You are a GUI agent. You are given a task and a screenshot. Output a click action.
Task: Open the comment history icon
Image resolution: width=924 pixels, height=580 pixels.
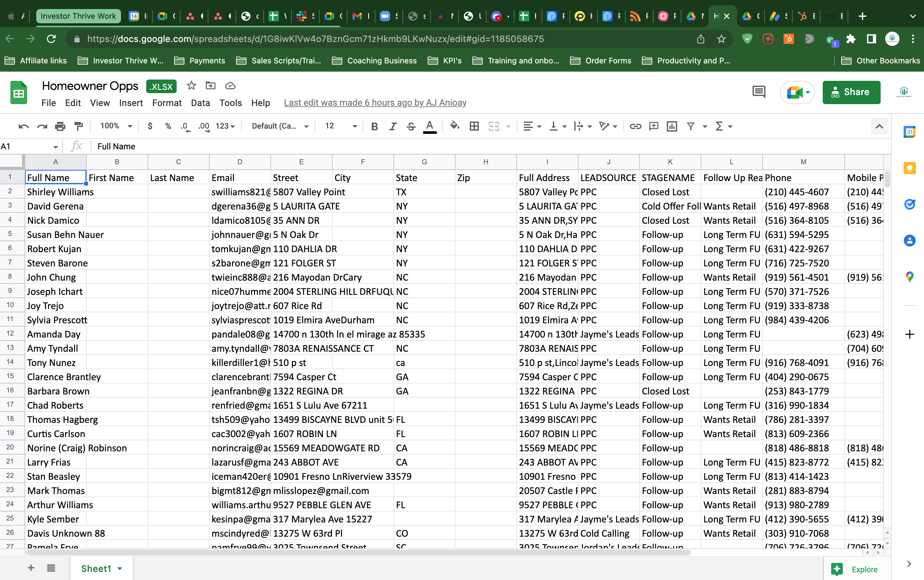[x=759, y=92]
